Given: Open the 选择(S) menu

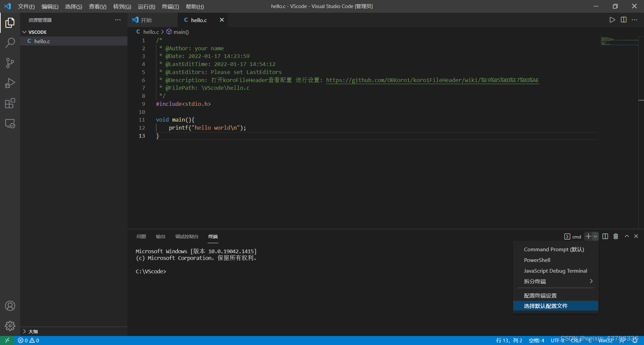Looking at the screenshot, I should pyautogui.click(x=73, y=6).
